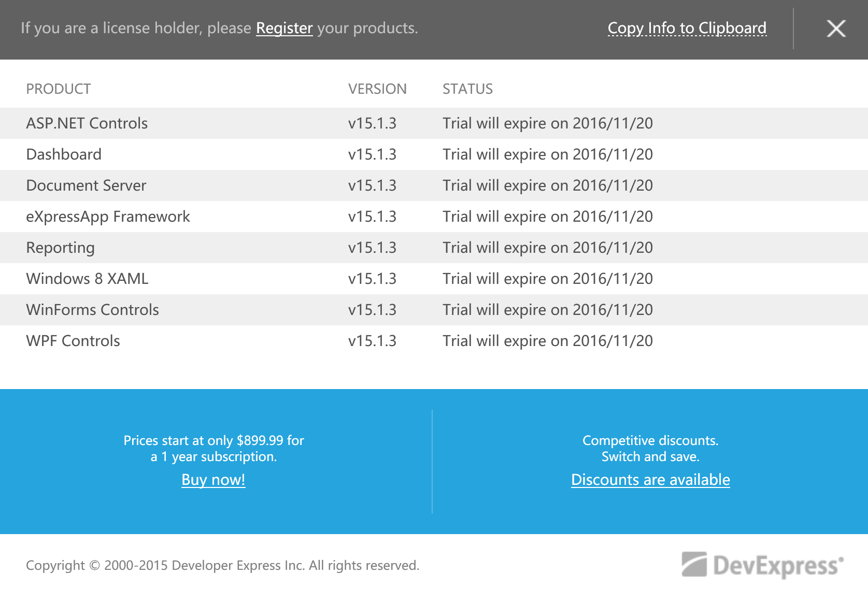Click the Buy now! link
The width and height of the screenshot is (868, 589).
[x=213, y=480]
